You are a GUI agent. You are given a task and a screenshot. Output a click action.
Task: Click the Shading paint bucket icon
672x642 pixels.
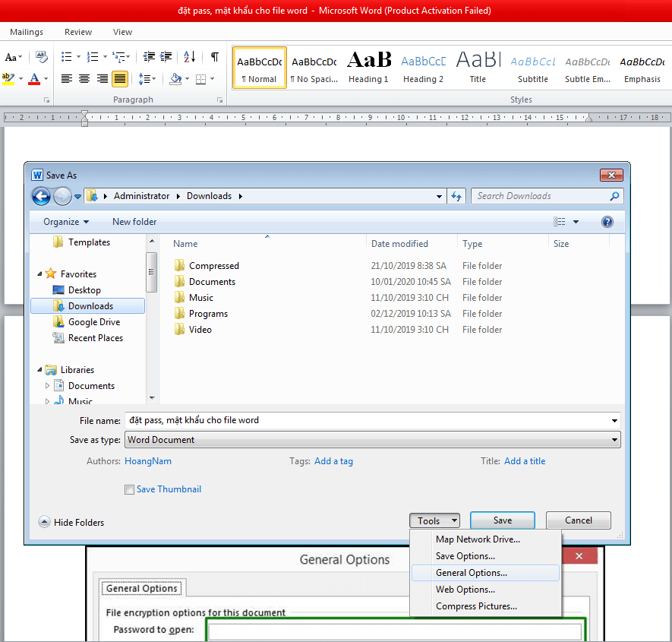(x=175, y=78)
